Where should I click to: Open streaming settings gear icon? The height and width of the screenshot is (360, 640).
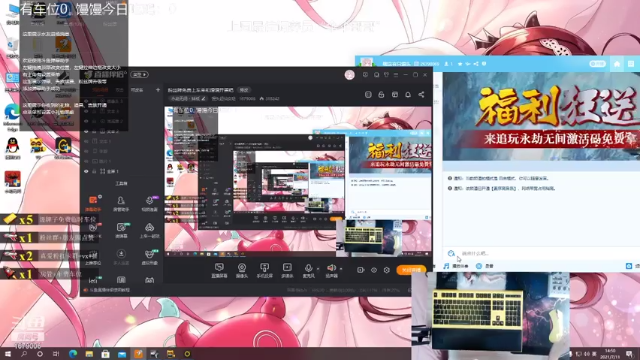[387, 270]
